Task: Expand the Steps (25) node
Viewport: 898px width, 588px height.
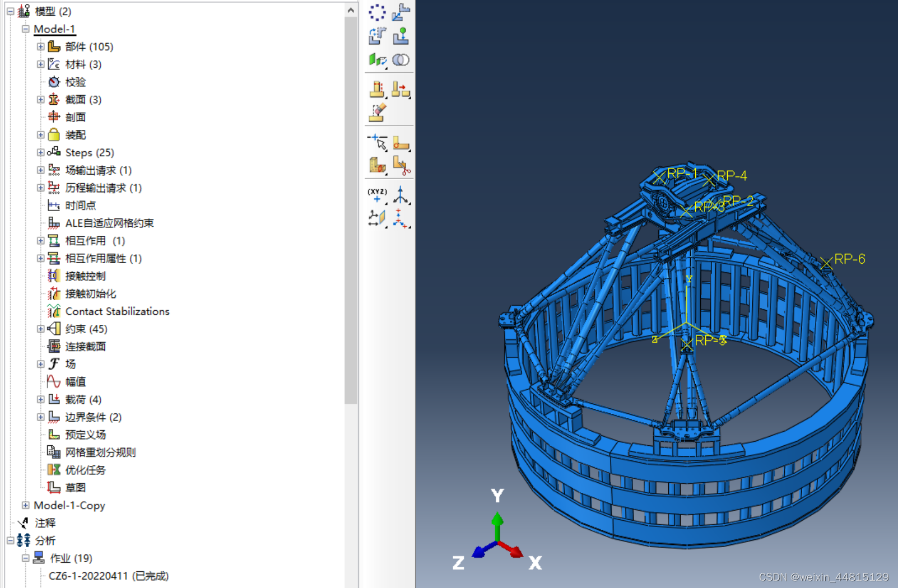Action: click(x=40, y=152)
